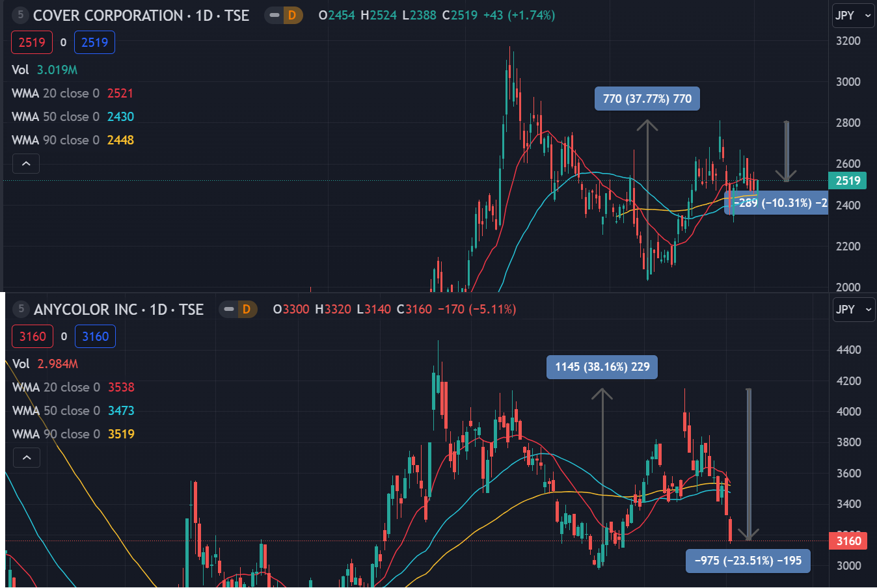This screenshot has width=877, height=588.
Task: Select WMA 90 close 0 legend showing 3519
Action: click(x=74, y=434)
